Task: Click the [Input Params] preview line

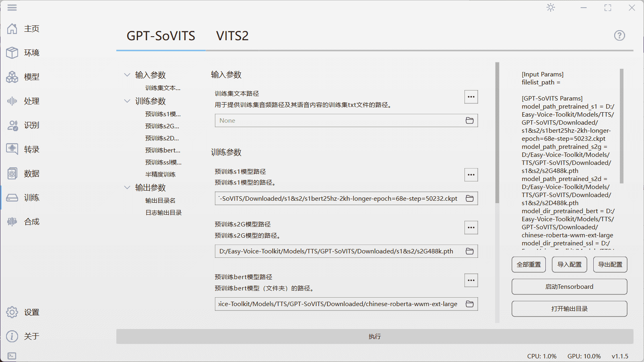Action: [x=543, y=74]
